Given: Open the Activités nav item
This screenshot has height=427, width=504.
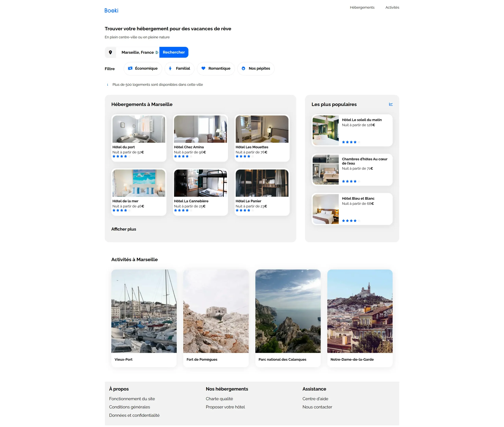Looking at the screenshot, I should coord(392,7).
